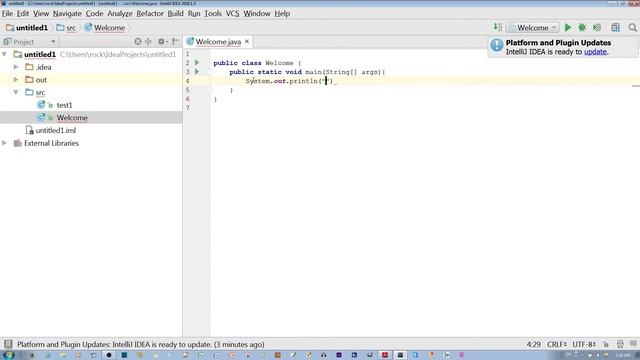Toggle tool window bars icon in status bar
The height and width of the screenshot is (360, 640).
point(8,344)
